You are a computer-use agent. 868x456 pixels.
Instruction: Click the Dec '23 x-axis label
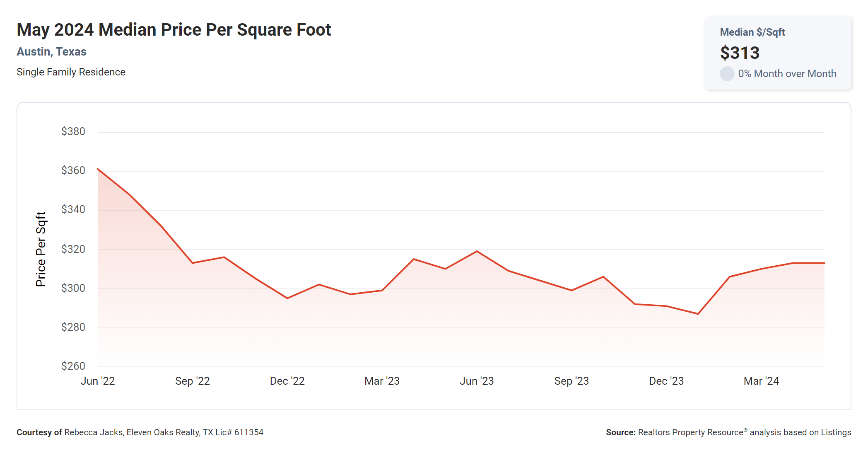[x=666, y=381]
